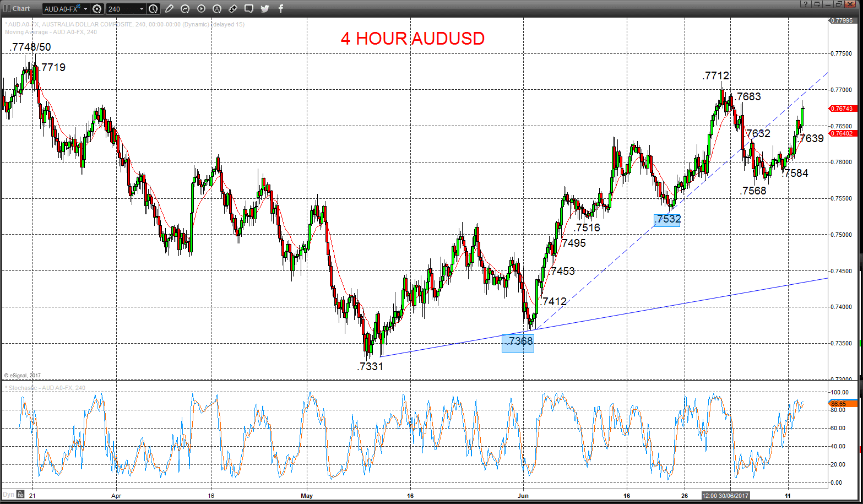Open the chat comment bubble icon
This screenshot has width=863, height=504.
tap(249, 9)
